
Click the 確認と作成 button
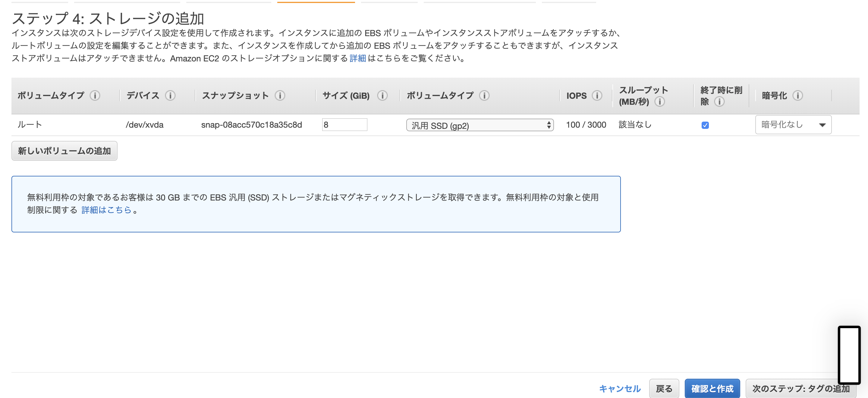712,388
